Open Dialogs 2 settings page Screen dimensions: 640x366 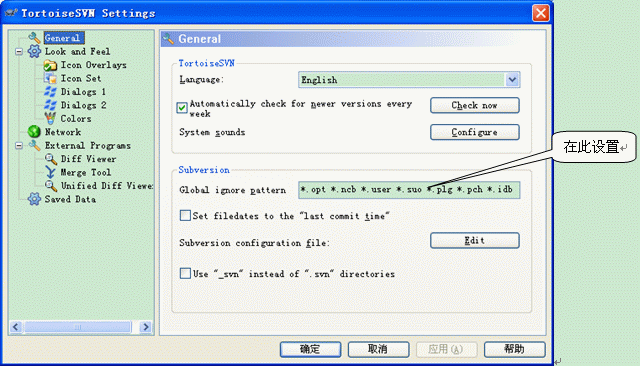click(83, 105)
